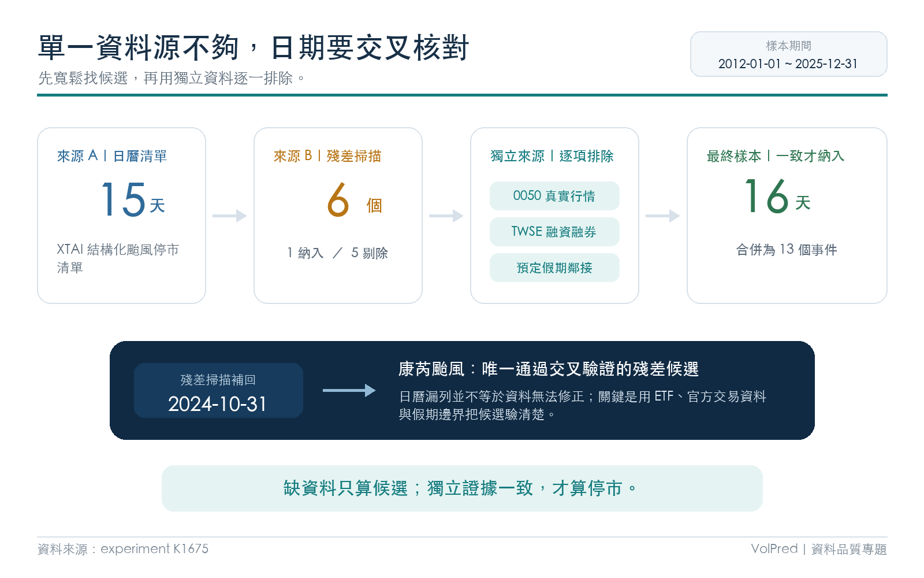Click the text 合併為 13 個事件
This screenshot has height=578, width=924.
click(787, 250)
